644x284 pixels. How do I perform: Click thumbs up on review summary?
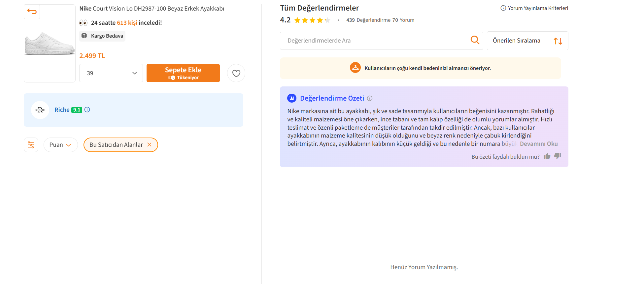coord(547,156)
